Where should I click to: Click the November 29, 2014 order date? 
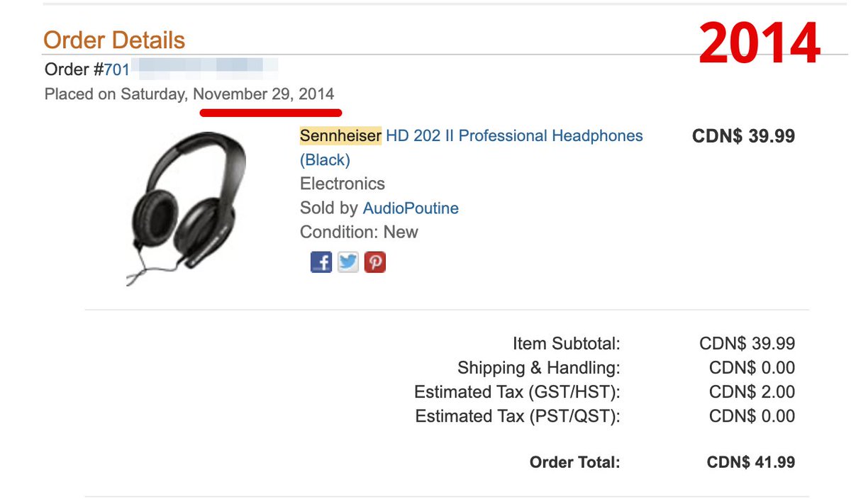coord(264,94)
